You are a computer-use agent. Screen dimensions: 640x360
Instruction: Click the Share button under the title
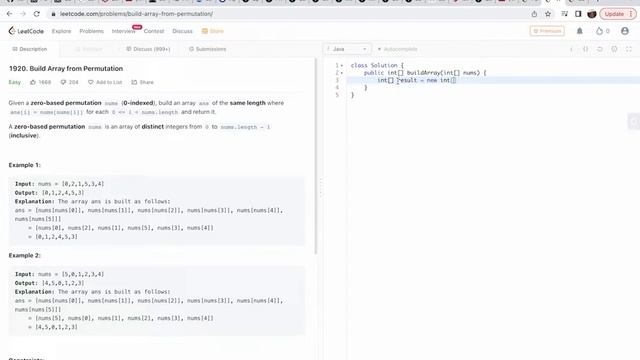click(142, 82)
